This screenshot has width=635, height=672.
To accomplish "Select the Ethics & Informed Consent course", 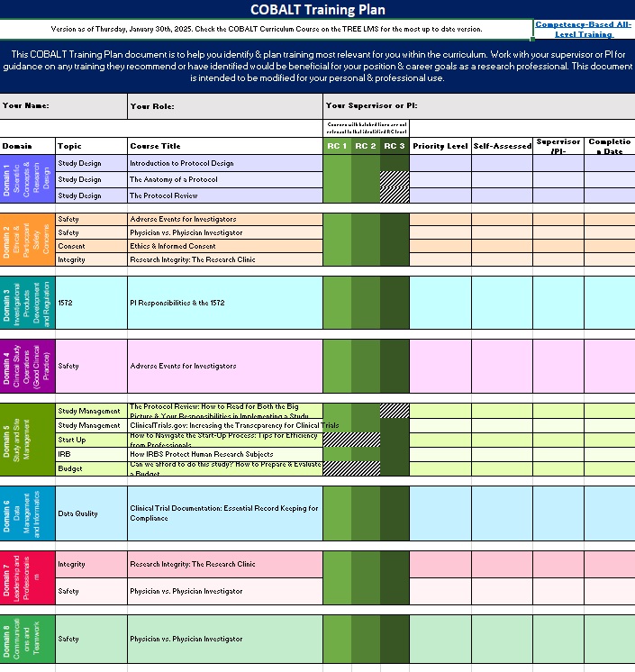I will 225,246.
